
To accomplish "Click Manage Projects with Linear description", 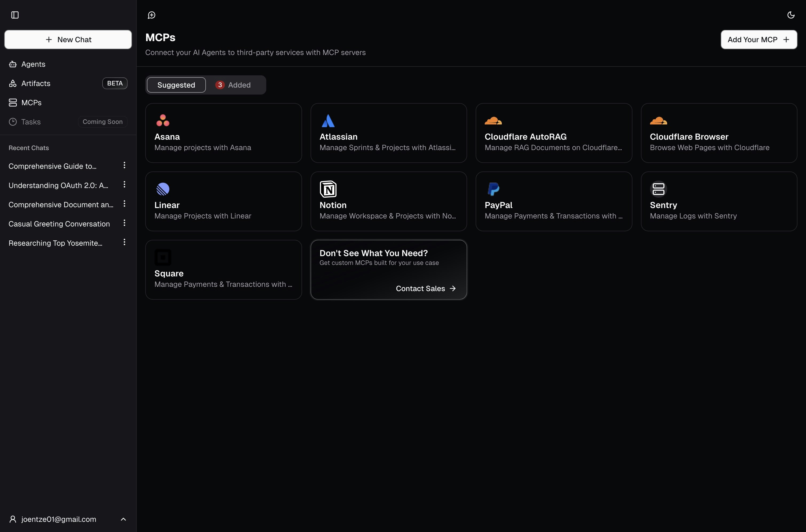I will click(x=202, y=216).
